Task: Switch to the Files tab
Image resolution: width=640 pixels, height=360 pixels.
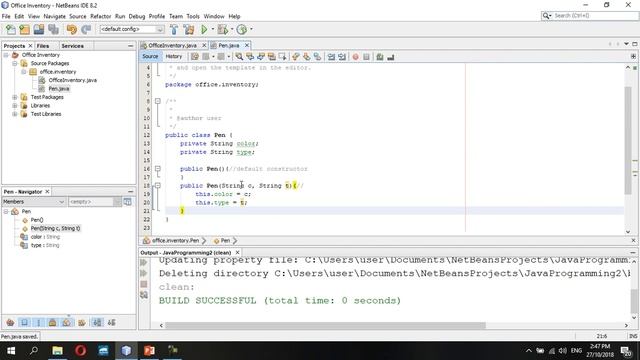Action: click(43, 46)
